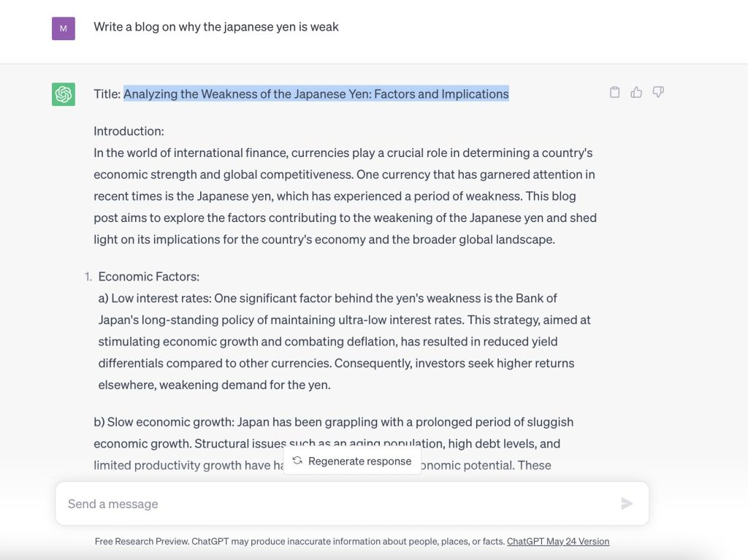
Task: Click the Regenerate response button
Action: 352,461
